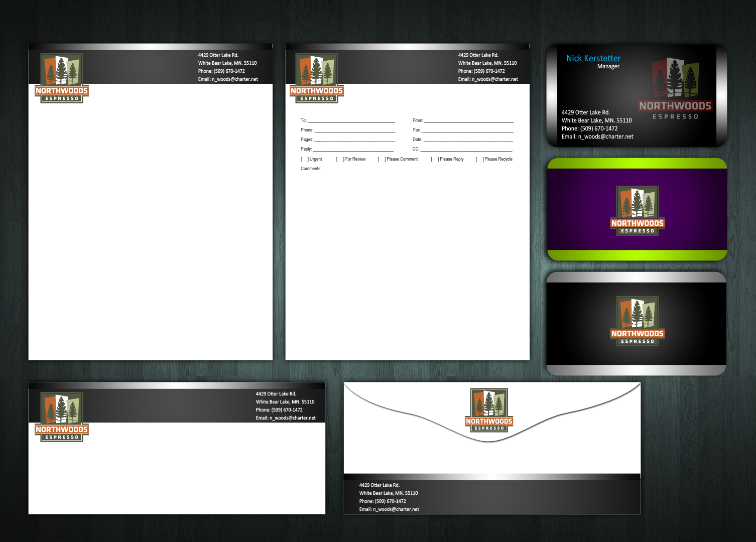The image size is (756, 542).
Task: Click the lime green stripe on the purple card
Action: point(637,254)
